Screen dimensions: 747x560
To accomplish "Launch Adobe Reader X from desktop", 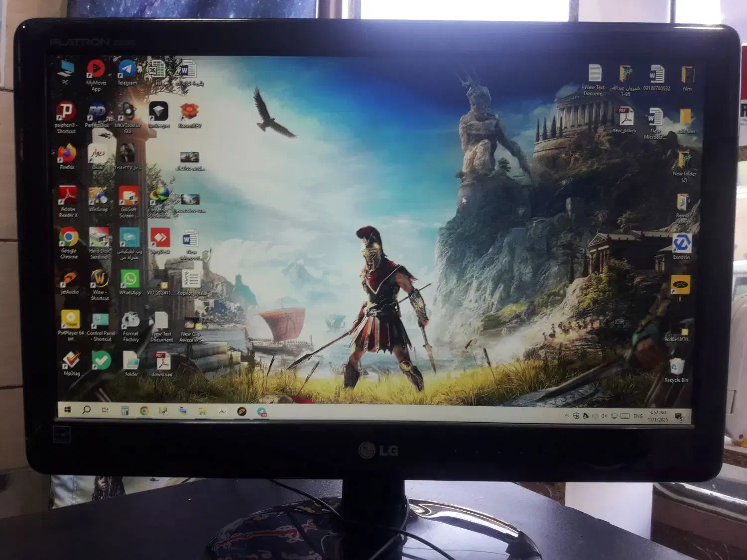I will tap(68, 202).
